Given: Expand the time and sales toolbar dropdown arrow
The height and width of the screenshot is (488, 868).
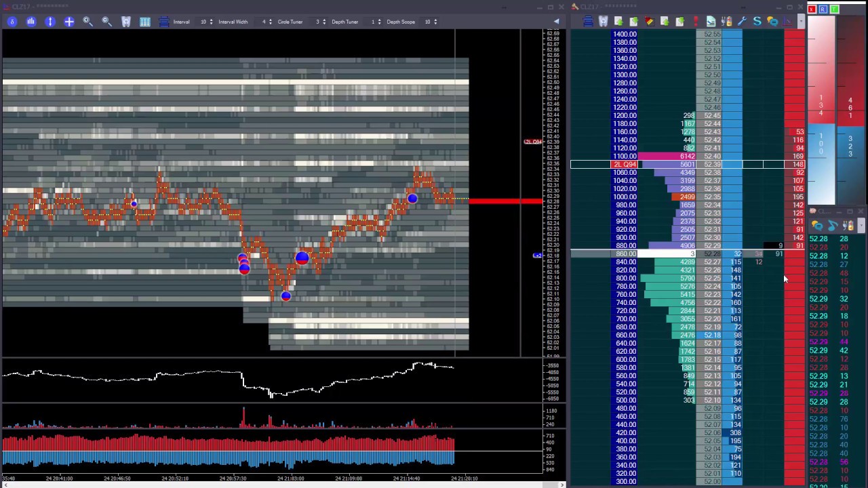Looking at the screenshot, I should click(861, 226).
